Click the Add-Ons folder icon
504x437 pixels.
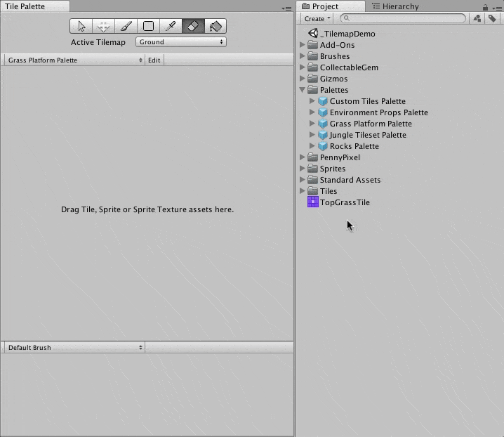tap(313, 45)
